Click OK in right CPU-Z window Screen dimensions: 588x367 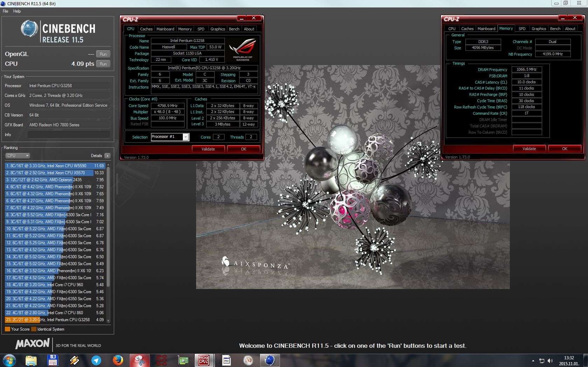pos(565,149)
